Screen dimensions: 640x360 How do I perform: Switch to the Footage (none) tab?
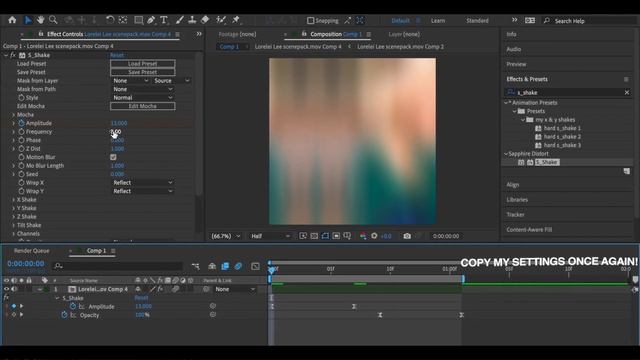(x=237, y=34)
